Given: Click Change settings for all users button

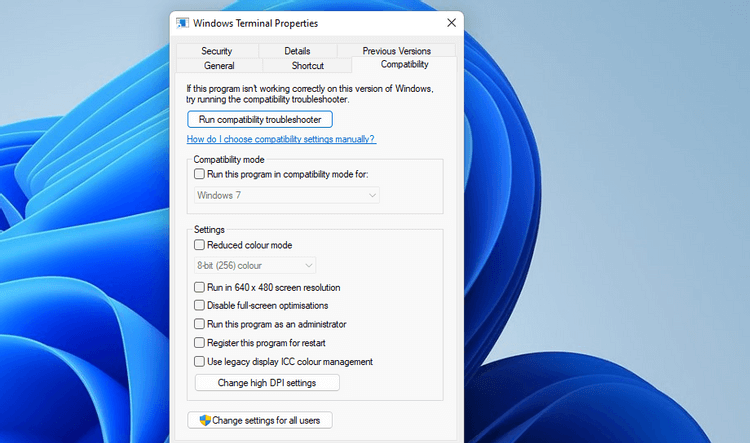Looking at the screenshot, I should (260, 421).
